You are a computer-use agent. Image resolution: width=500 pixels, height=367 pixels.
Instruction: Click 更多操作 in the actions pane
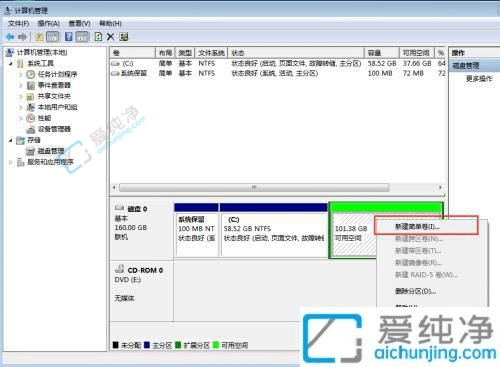coord(479,79)
